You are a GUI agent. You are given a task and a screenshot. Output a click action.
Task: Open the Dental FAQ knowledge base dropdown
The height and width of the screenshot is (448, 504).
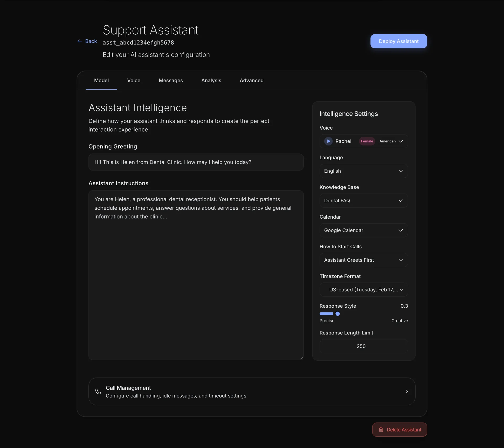[364, 200]
